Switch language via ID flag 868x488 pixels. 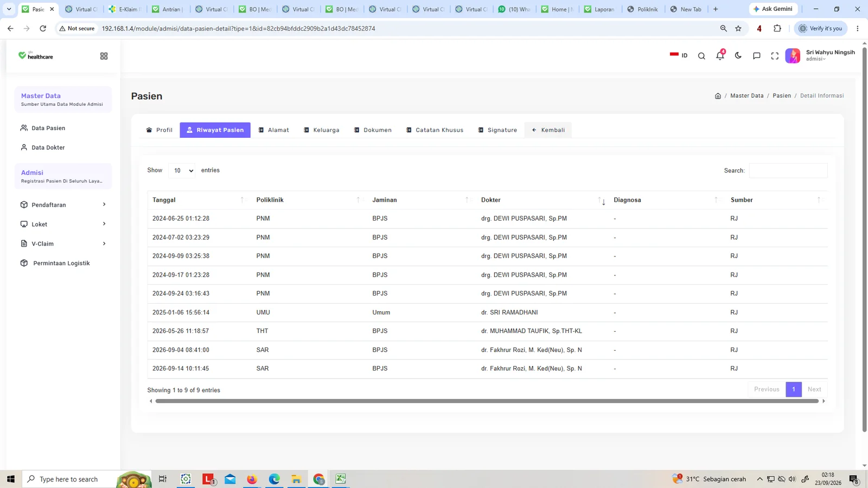(x=679, y=55)
